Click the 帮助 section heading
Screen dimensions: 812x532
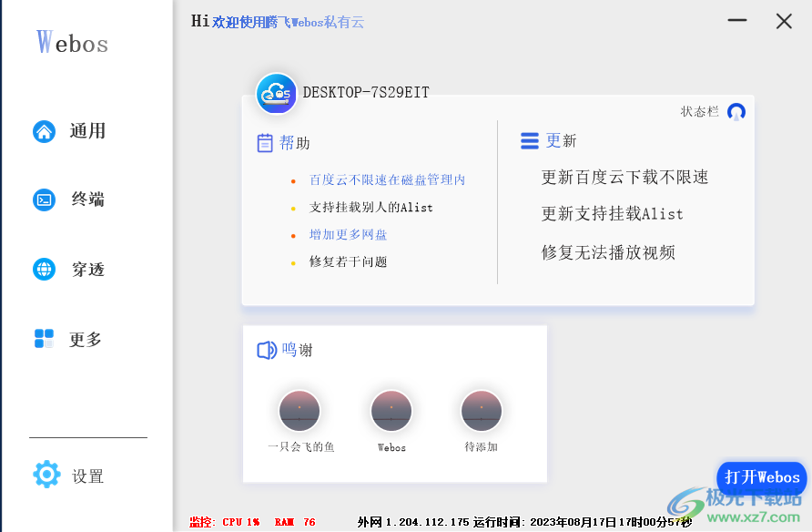pyautogui.click(x=295, y=143)
